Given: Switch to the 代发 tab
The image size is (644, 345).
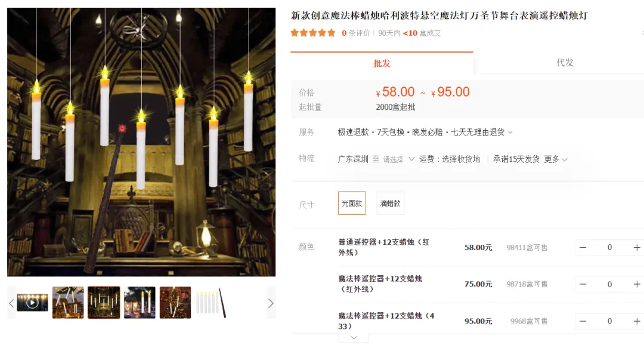Looking at the screenshot, I should point(564,63).
